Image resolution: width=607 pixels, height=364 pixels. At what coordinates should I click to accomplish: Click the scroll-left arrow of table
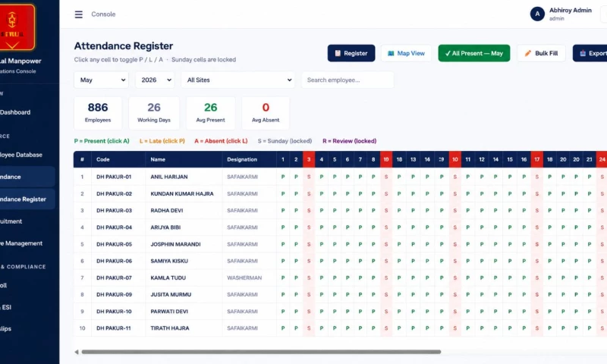pyautogui.click(x=77, y=352)
